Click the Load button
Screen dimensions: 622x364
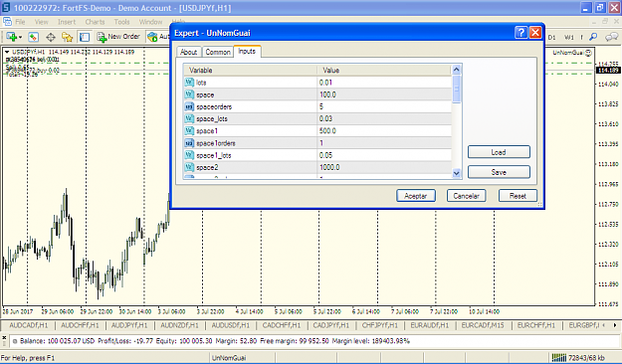click(x=499, y=152)
